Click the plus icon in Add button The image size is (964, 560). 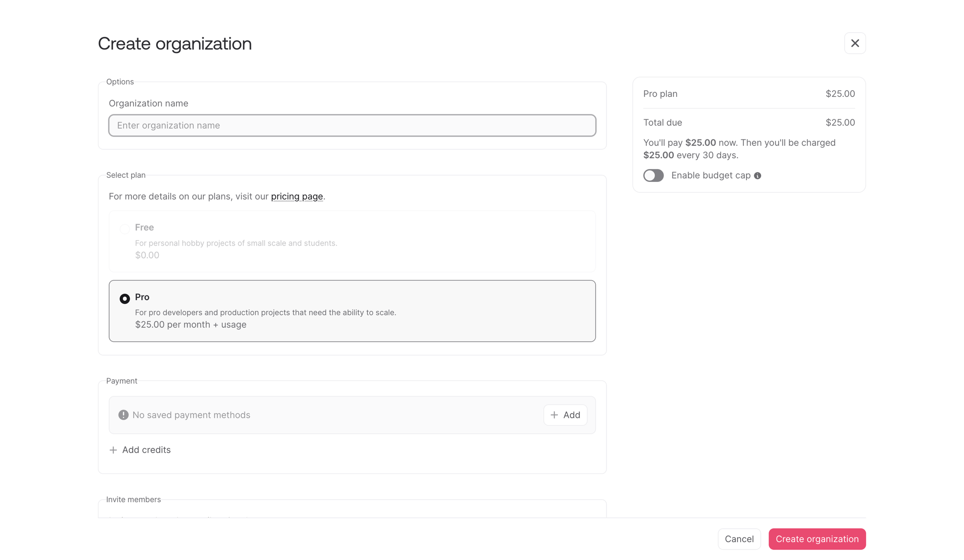tap(554, 415)
